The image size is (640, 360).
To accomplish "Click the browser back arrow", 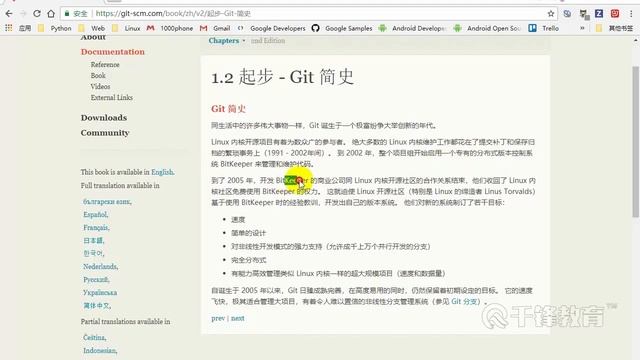I will click(9, 13).
